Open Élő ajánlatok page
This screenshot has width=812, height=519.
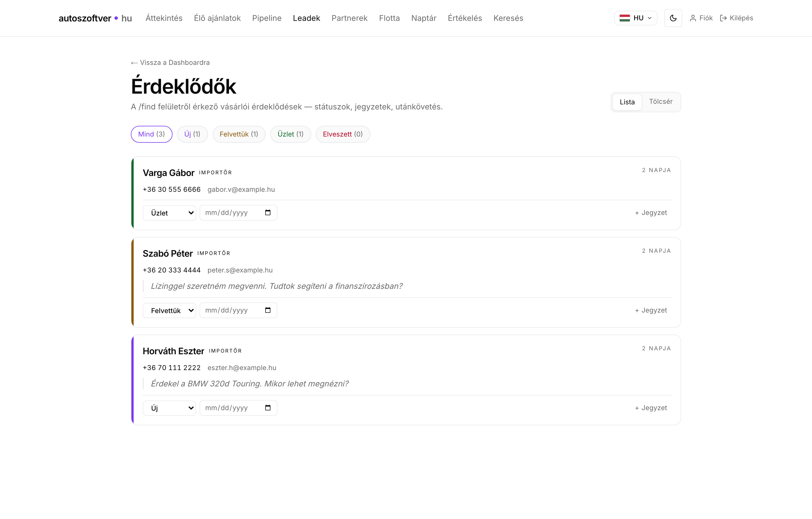click(x=217, y=18)
